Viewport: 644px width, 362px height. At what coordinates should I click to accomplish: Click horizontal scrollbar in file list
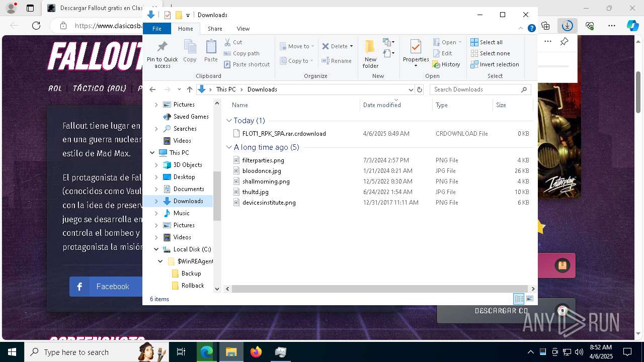[380, 289]
